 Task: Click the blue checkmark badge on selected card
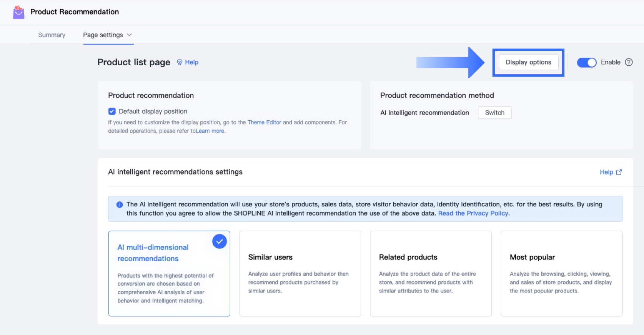pyautogui.click(x=219, y=241)
